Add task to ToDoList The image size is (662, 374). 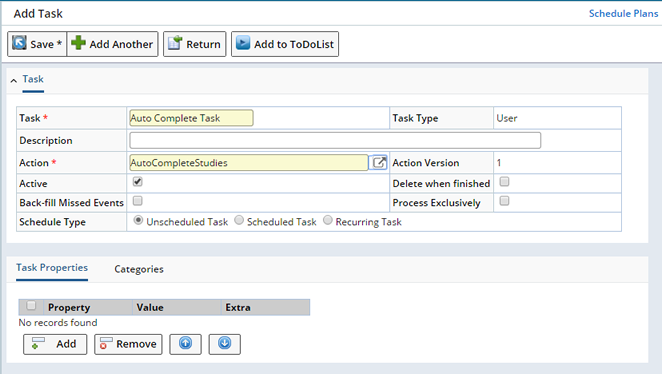[x=285, y=44]
